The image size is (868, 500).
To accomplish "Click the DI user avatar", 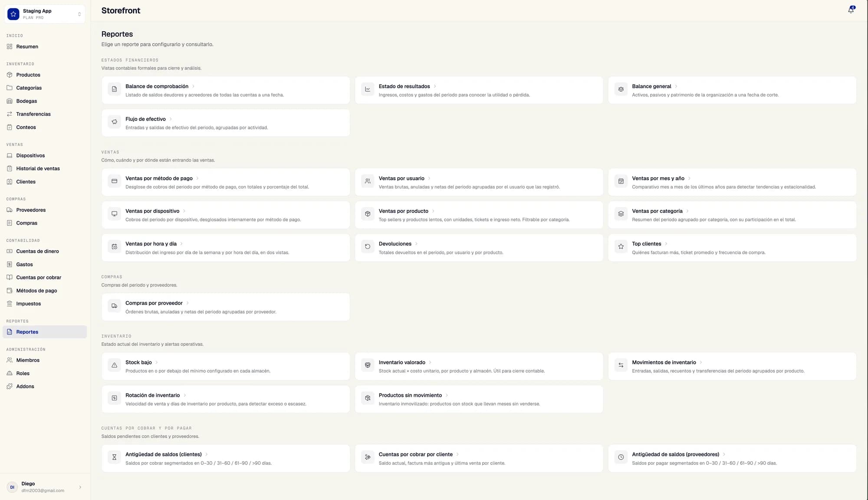I will click(x=12, y=487).
